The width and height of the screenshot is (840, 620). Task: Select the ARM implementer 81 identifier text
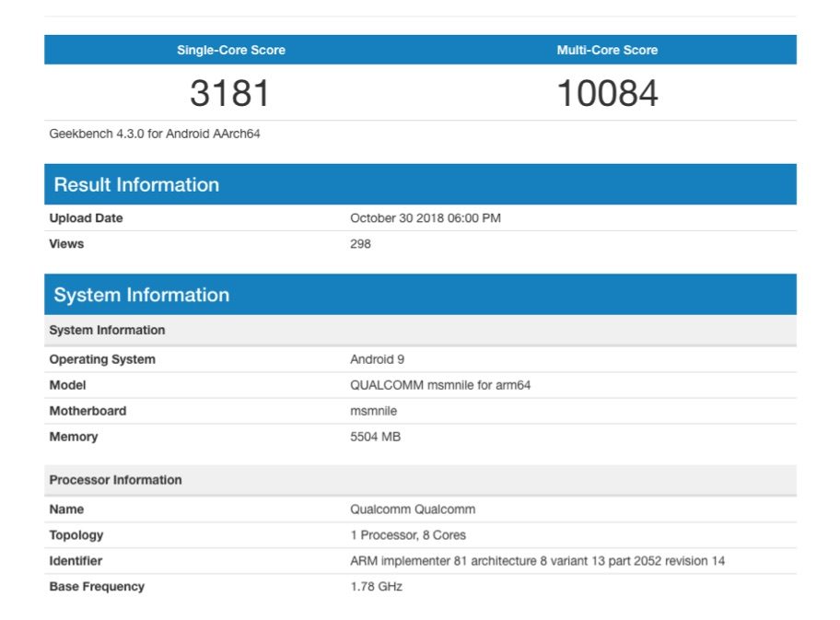pos(537,561)
